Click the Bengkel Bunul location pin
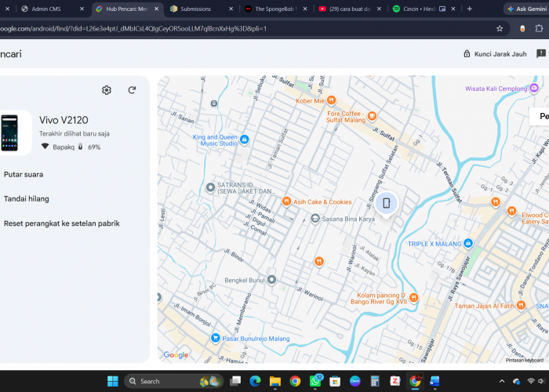 coord(271,280)
